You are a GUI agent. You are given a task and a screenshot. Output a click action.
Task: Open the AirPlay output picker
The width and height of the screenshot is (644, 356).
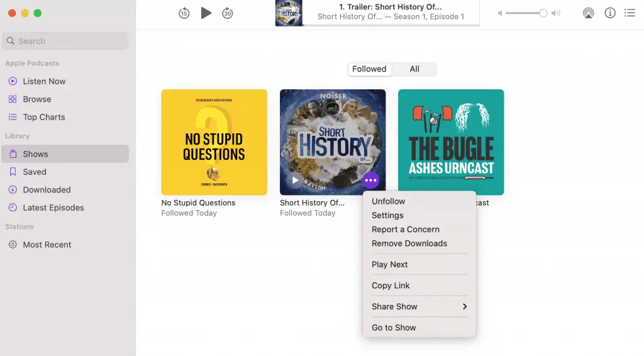pos(588,13)
